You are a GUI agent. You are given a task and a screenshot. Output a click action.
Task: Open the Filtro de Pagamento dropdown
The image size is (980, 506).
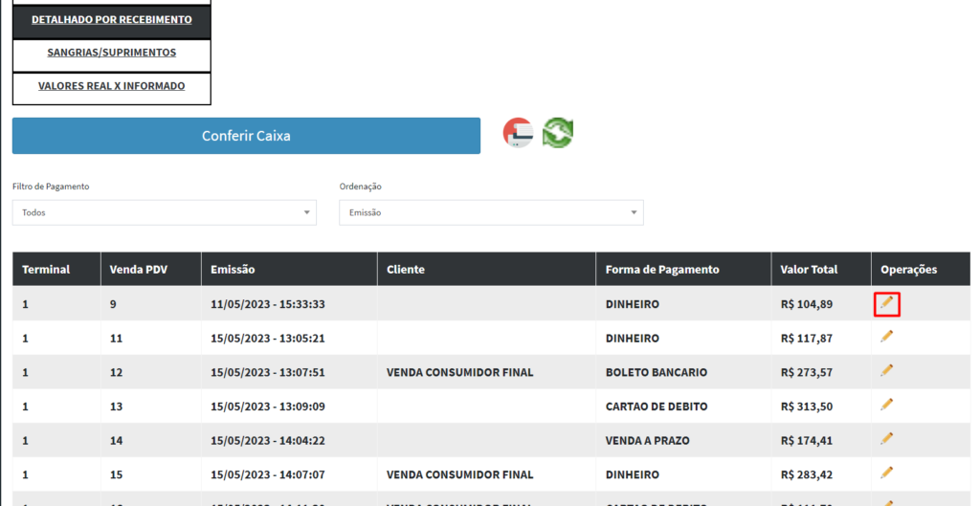click(x=164, y=212)
